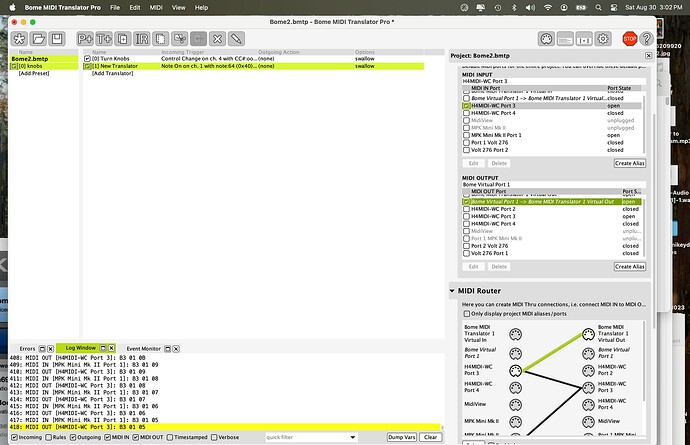Screen dimensions: 690x445
Task: Add a translator with the T+ icon
Action: pyautogui.click(x=104, y=39)
